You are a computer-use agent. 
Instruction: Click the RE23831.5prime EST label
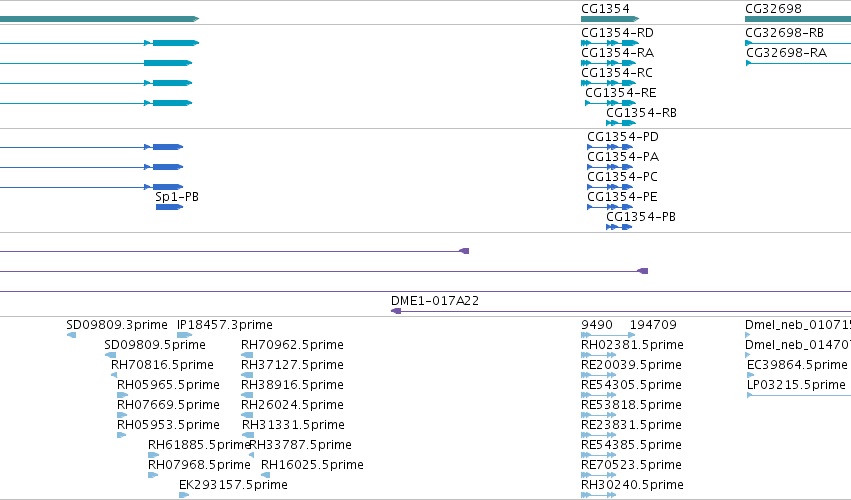pos(631,425)
